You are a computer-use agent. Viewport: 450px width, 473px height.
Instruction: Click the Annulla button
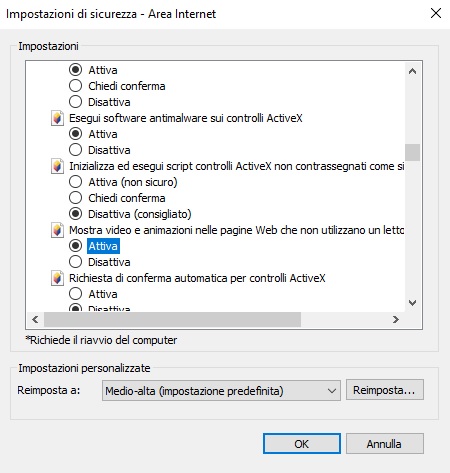point(385,444)
